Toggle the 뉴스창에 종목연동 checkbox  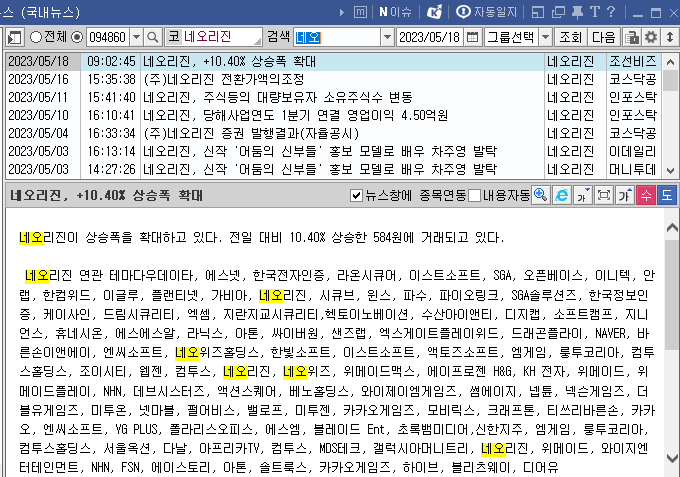pos(356,196)
